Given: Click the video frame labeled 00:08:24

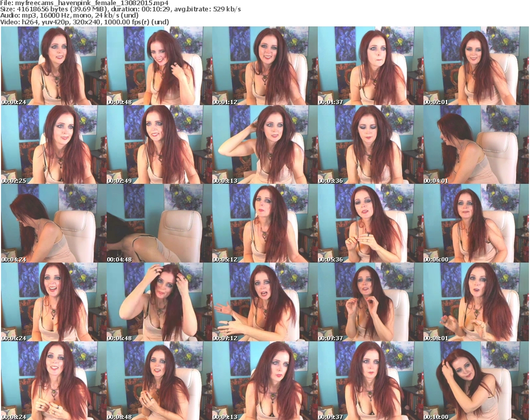Looking at the screenshot, I should point(54,381).
